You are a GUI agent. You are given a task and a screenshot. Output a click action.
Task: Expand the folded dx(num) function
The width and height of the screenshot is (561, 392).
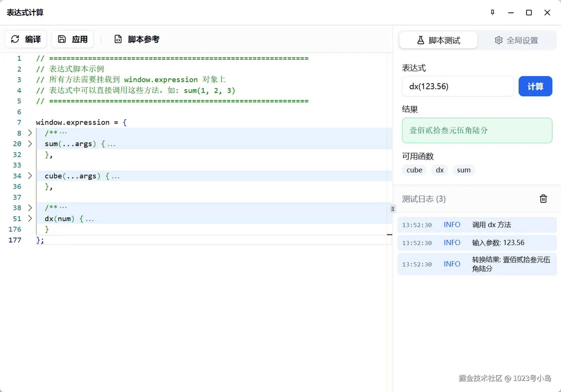click(30, 218)
